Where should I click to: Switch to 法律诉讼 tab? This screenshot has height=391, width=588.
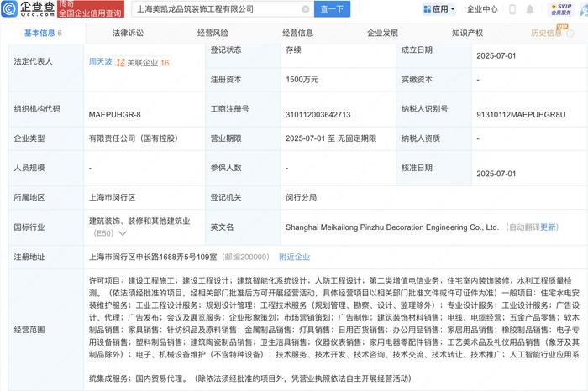[x=128, y=33]
